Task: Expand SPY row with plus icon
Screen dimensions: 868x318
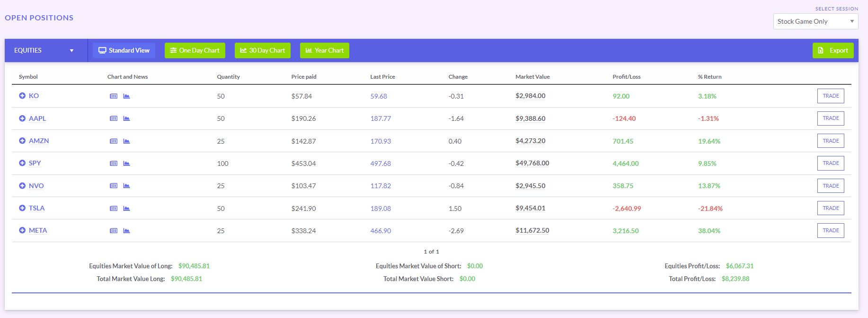Action: 22,163
